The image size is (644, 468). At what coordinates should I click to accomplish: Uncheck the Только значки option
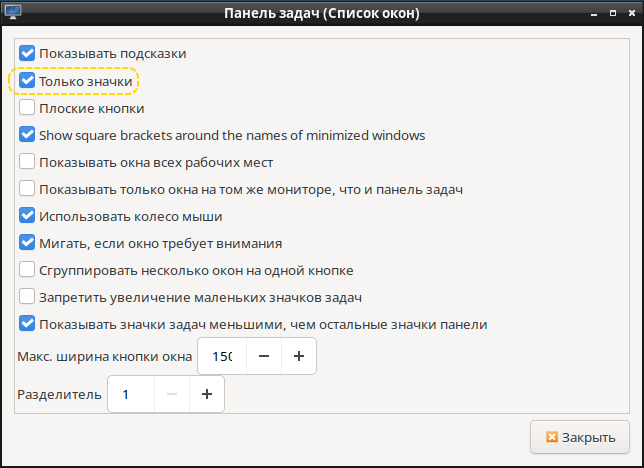(x=27, y=81)
